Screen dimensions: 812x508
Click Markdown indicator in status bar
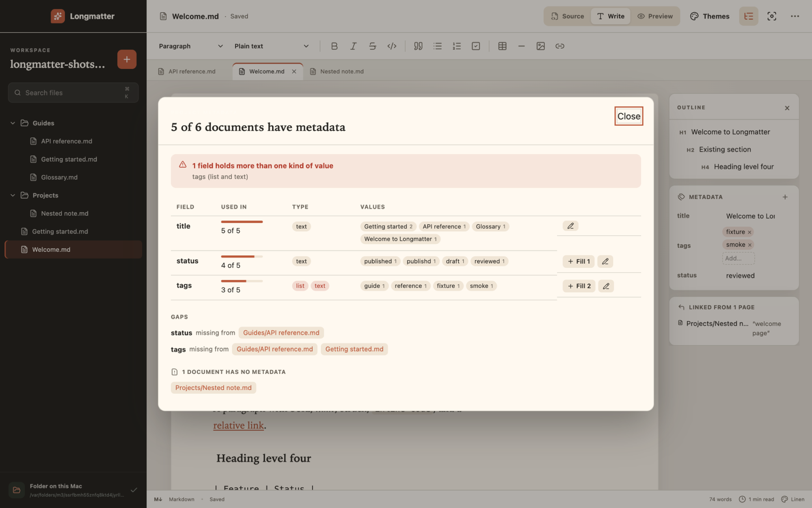181,499
